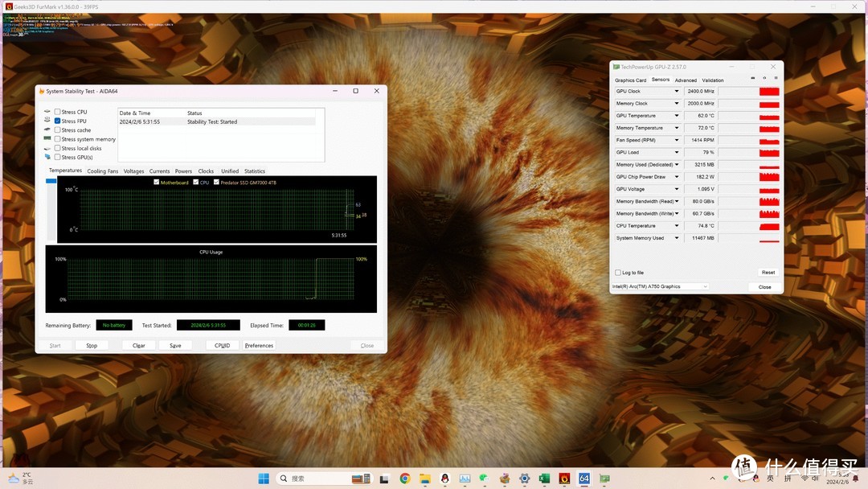Open settings gear icon on taskbar
The image size is (868, 489).
click(524, 479)
